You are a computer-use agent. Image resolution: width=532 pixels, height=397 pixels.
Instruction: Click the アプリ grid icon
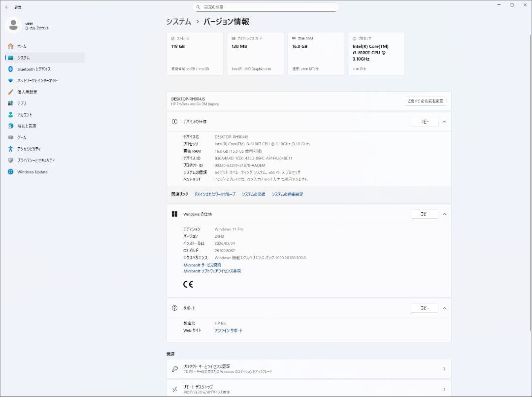point(10,103)
